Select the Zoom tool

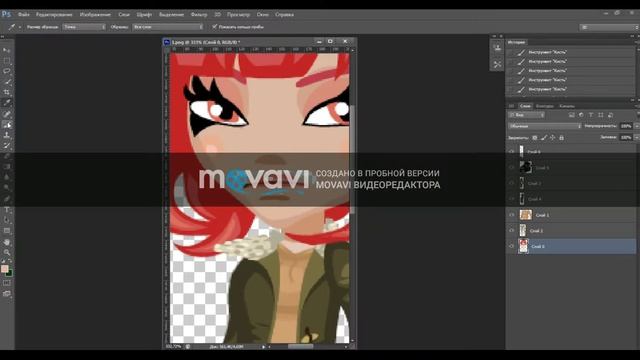coord(7,252)
